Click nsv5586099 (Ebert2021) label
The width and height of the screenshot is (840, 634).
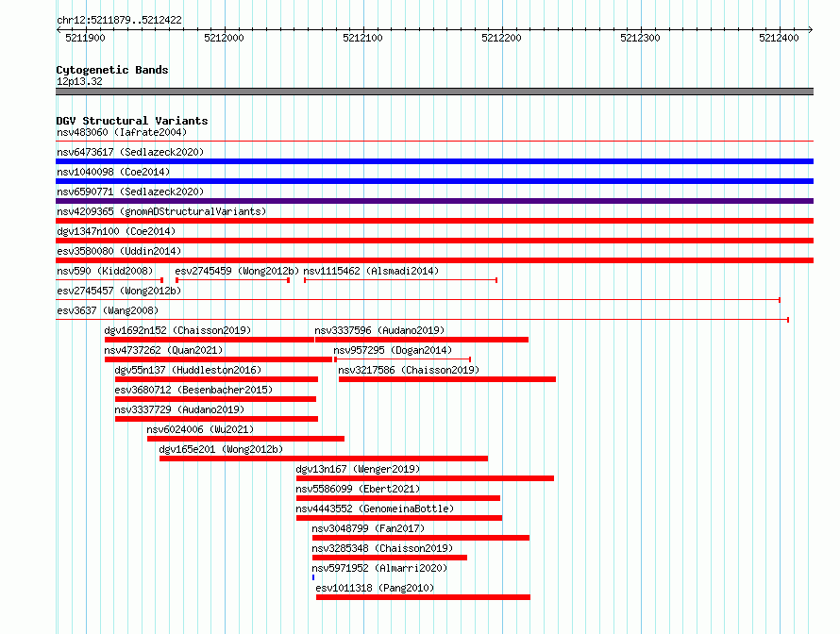point(358,489)
